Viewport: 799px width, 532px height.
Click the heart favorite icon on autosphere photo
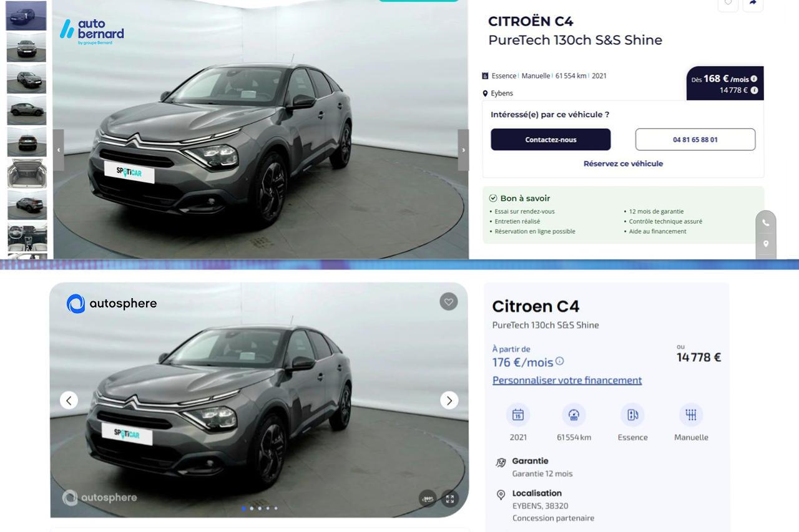click(x=448, y=302)
